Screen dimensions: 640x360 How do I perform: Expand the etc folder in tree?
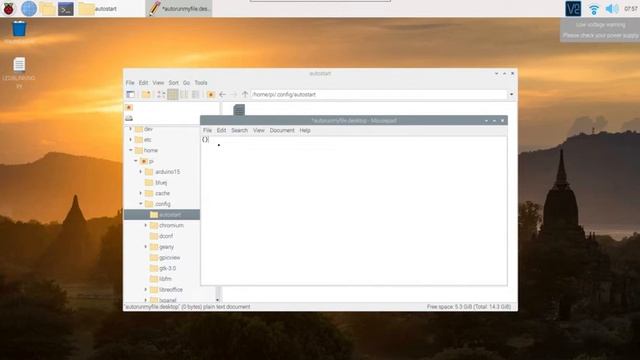[x=131, y=140]
